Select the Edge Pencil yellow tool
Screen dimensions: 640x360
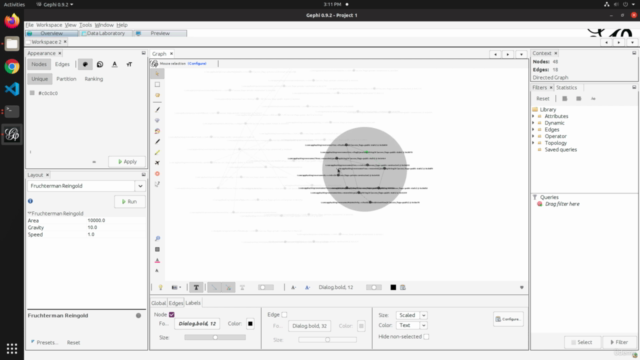(157, 152)
